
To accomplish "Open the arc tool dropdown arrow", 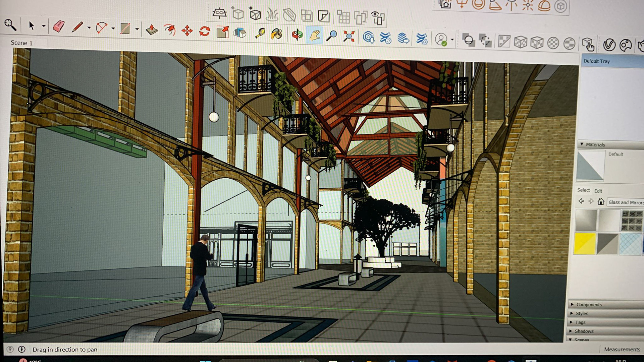I will [x=113, y=28].
